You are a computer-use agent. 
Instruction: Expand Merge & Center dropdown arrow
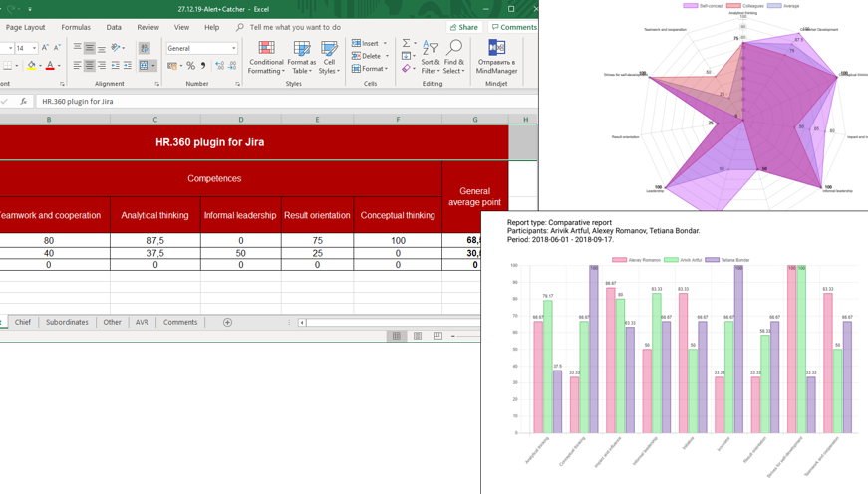pyautogui.click(x=153, y=66)
